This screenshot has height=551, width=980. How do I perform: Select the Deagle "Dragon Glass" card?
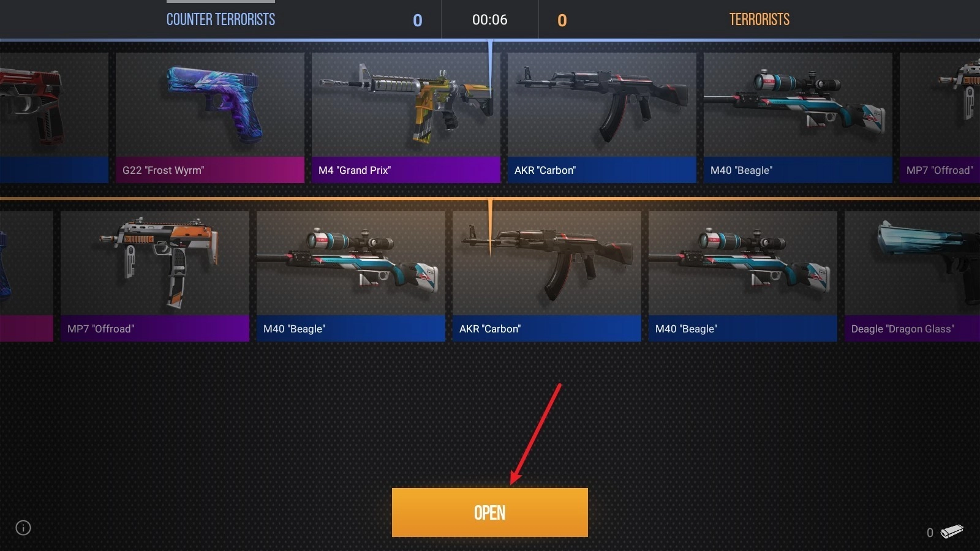click(x=913, y=276)
